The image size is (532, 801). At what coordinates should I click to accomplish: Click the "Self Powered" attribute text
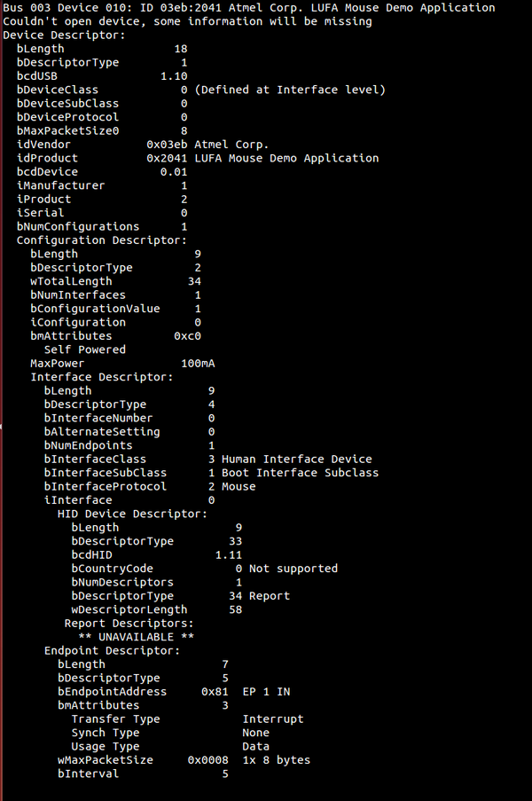(x=84, y=349)
